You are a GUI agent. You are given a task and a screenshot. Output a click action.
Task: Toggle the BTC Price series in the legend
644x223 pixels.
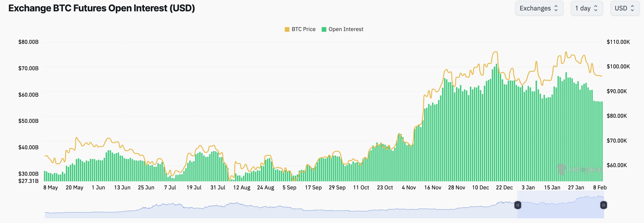pyautogui.click(x=303, y=29)
